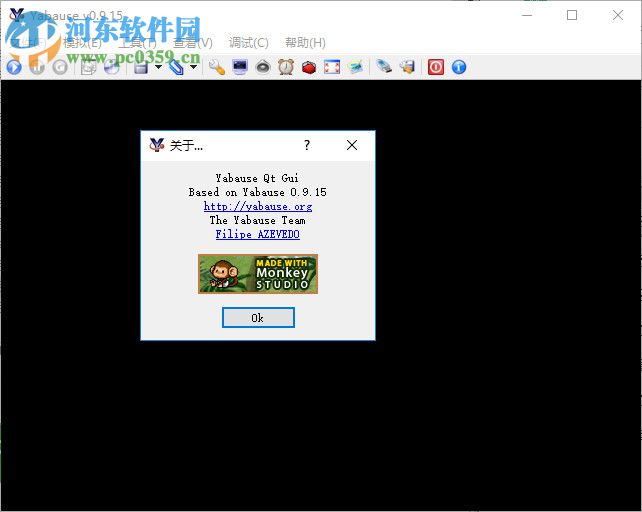642x512 pixels.
Task: Open the 调试(C) menu
Action: tap(249, 43)
